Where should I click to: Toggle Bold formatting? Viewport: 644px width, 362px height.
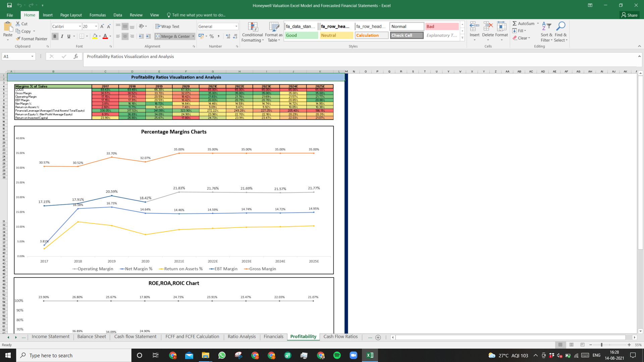coord(55,36)
